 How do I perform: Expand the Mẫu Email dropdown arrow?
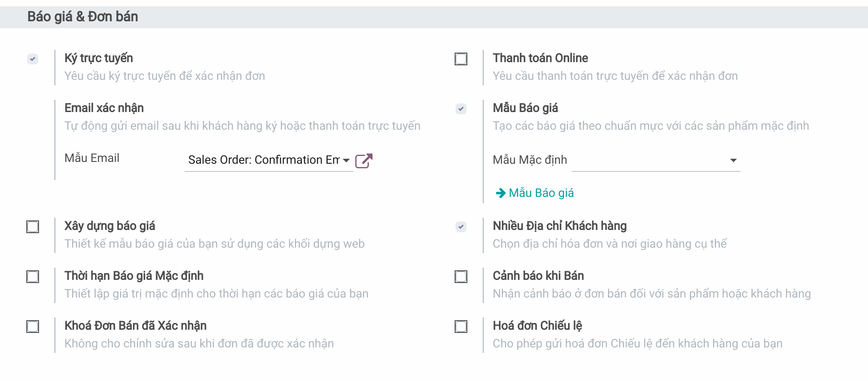tap(346, 161)
